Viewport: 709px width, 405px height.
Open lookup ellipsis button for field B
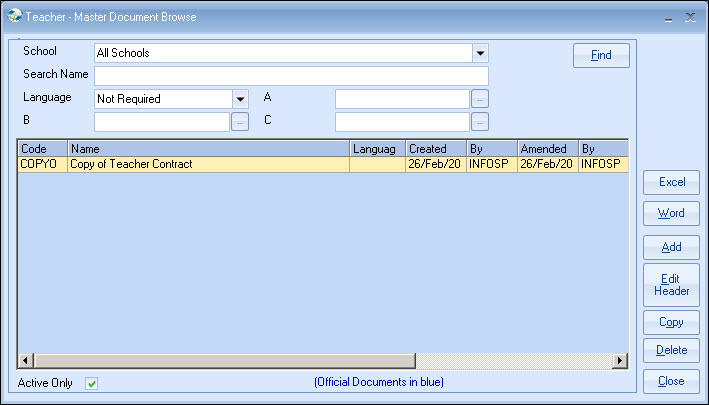pyautogui.click(x=240, y=122)
